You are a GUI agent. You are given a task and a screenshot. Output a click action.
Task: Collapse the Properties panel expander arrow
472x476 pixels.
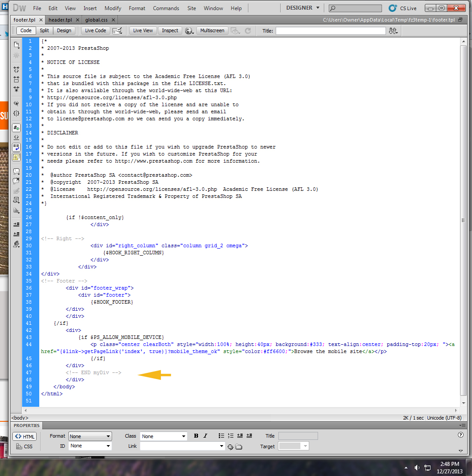coord(461,451)
